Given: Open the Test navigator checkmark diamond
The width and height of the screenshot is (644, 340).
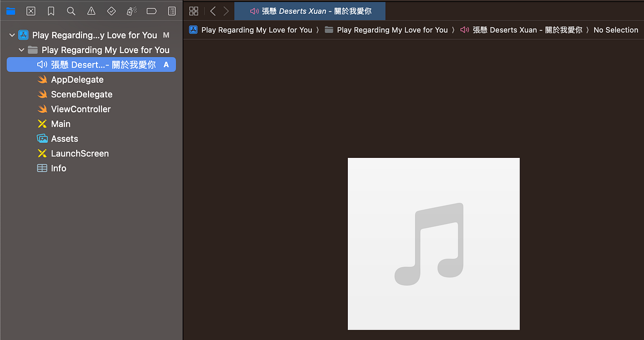Looking at the screenshot, I should pyautogui.click(x=111, y=11).
